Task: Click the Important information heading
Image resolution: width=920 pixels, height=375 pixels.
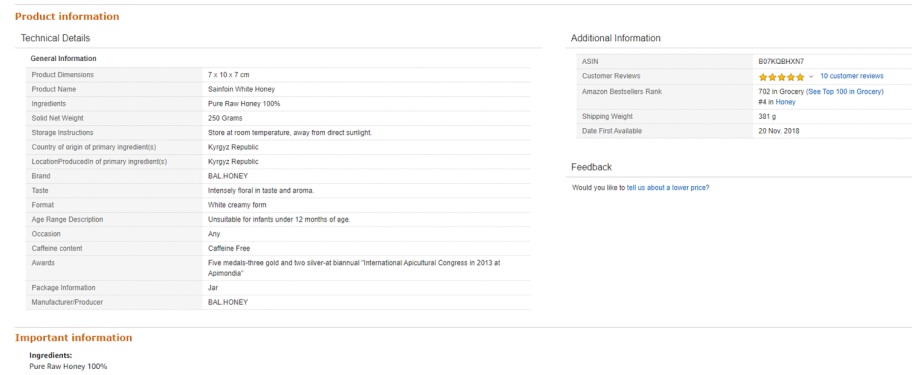Action: [x=73, y=337]
